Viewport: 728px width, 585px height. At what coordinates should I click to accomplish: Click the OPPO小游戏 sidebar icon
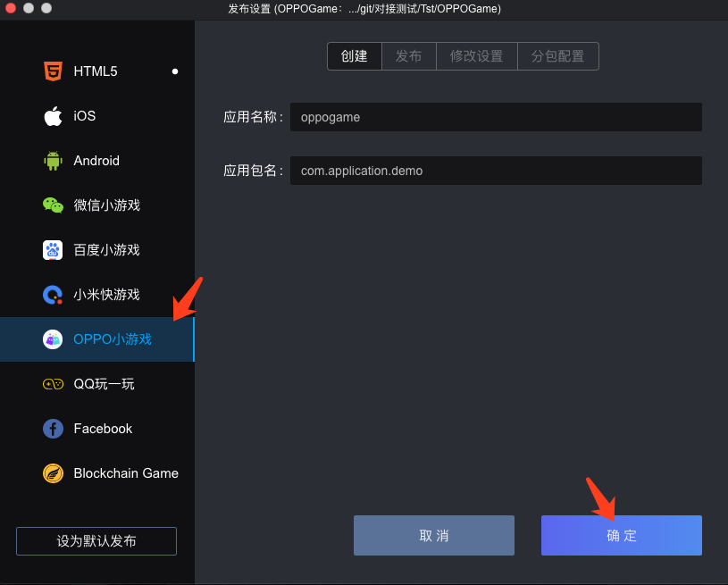click(53, 339)
